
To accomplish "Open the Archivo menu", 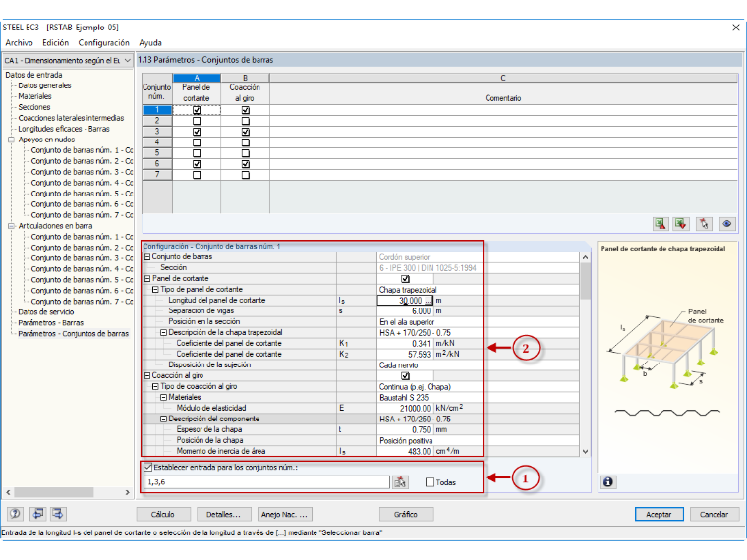I will click(x=19, y=43).
